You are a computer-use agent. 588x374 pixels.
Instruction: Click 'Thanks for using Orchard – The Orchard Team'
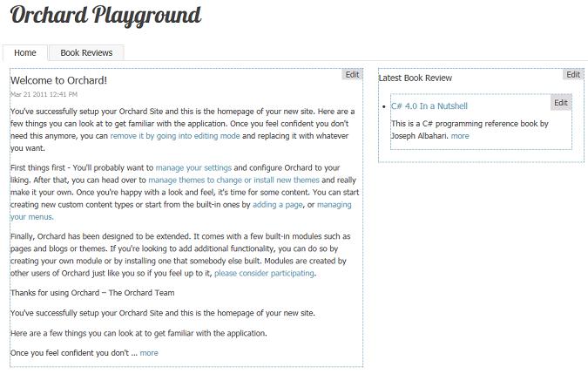coord(92,293)
